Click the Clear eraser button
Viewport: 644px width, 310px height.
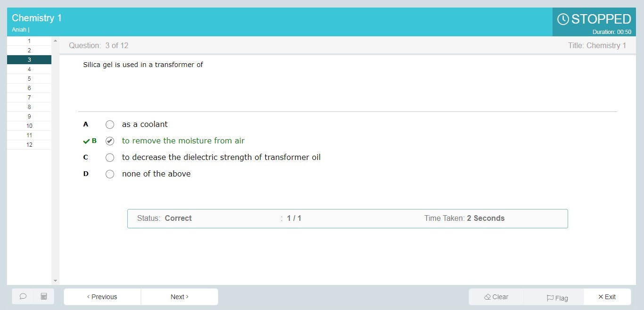tap(496, 297)
